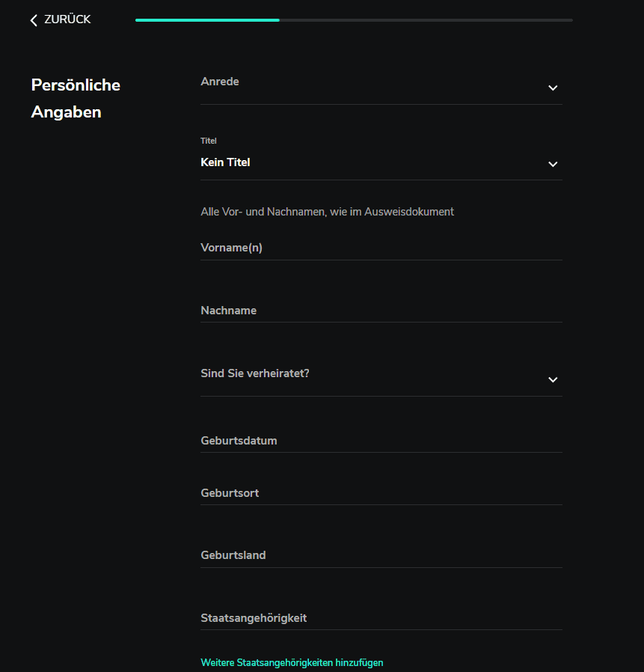Focus the Geburtsland field
Viewport: 644px width, 672px height.
pyautogui.click(x=381, y=556)
